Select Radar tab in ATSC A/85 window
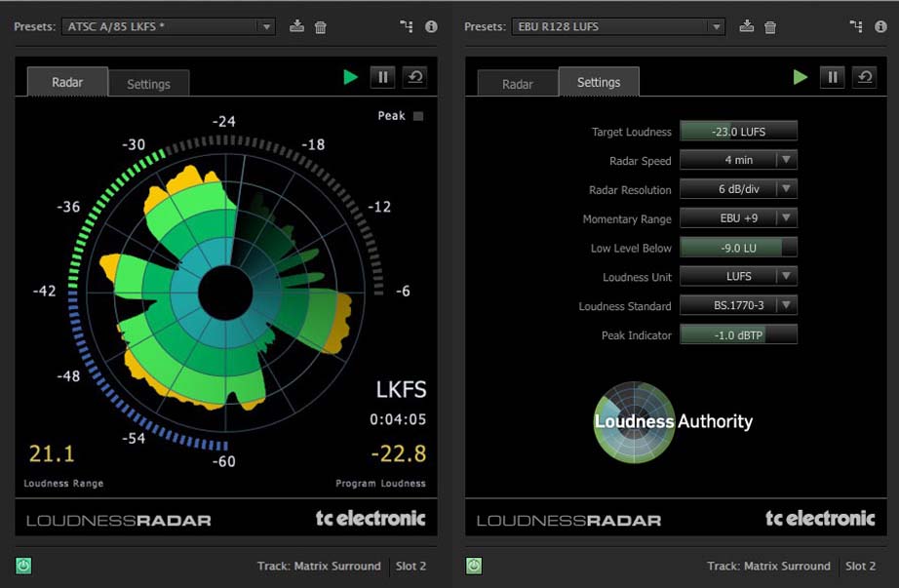The height and width of the screenshot is (588, 899). tap(67, 82)
